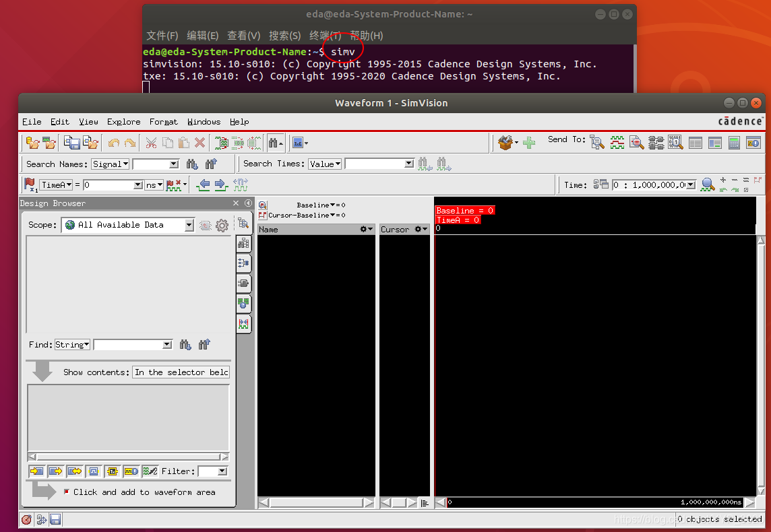
Task: Send to Schematic Tracer icon
Action: (656, 143)
